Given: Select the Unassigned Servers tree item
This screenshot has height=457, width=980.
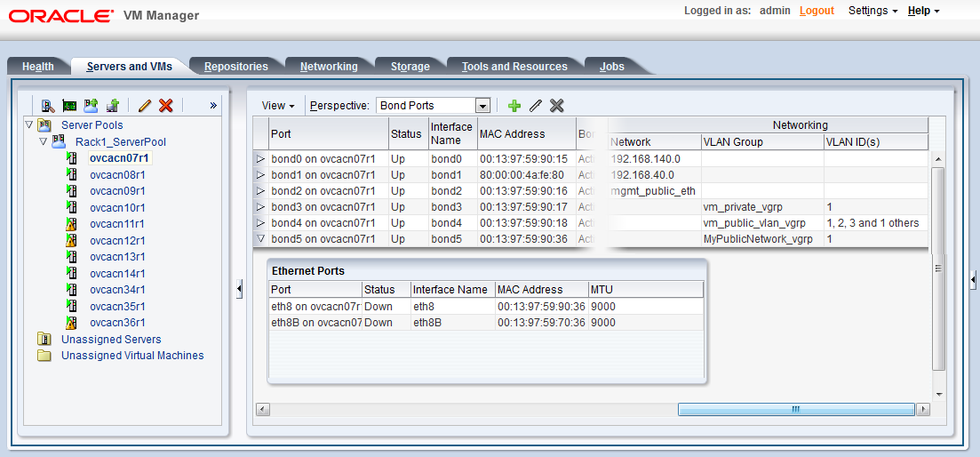Looking at the screenshot, I should click(111, 339).
